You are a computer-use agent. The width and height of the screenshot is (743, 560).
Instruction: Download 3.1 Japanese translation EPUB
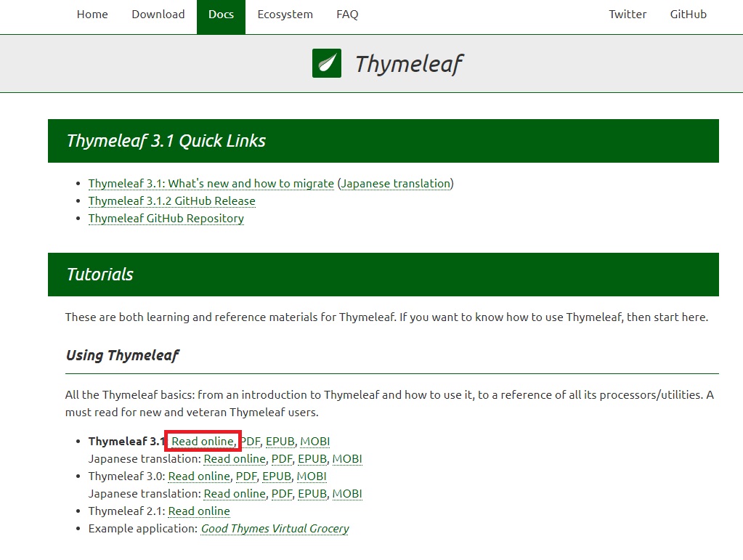312,458
